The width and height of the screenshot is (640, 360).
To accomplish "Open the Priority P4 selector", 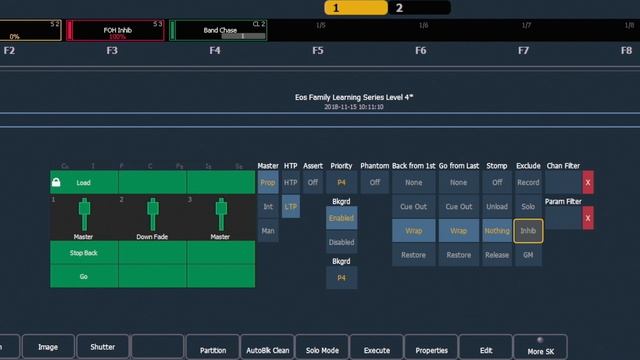I will (x=341, y=182).
